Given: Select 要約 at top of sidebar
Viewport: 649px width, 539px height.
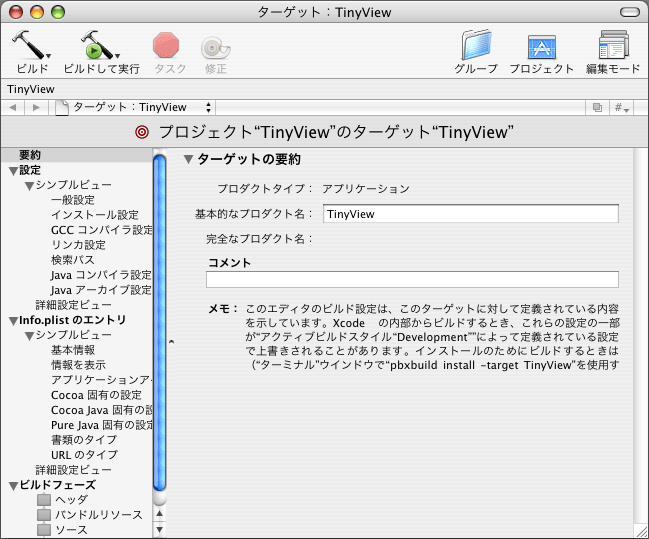Looking at the screenshot, I should (30, 155).
